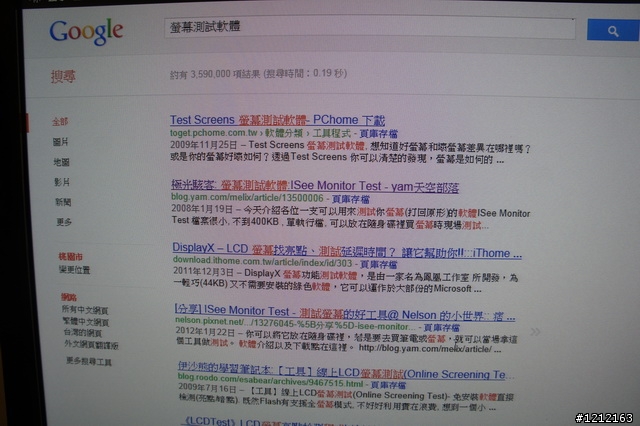The height and width of the screenshot is (426, 640).
Task: Filter by 所有中文網頁
Action: click(85, 310)
